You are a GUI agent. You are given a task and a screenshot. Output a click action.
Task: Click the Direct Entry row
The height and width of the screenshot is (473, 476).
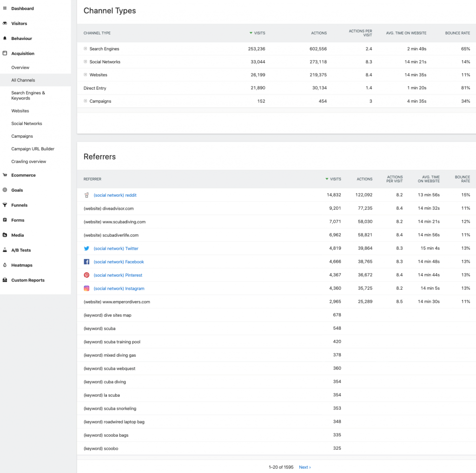point(277,88)
